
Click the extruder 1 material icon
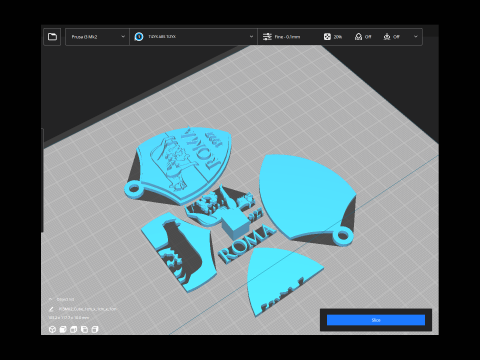tap(139, 37)
